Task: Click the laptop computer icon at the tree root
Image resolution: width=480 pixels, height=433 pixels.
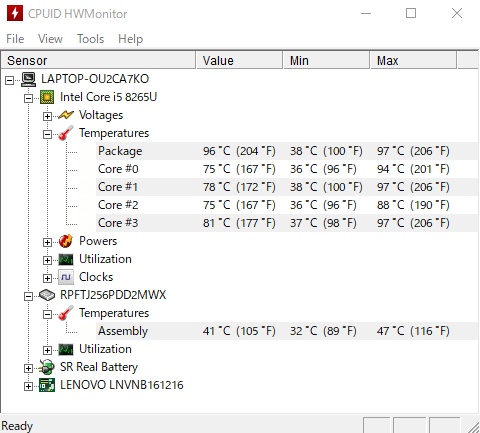Action: click(x=28, y=79)
